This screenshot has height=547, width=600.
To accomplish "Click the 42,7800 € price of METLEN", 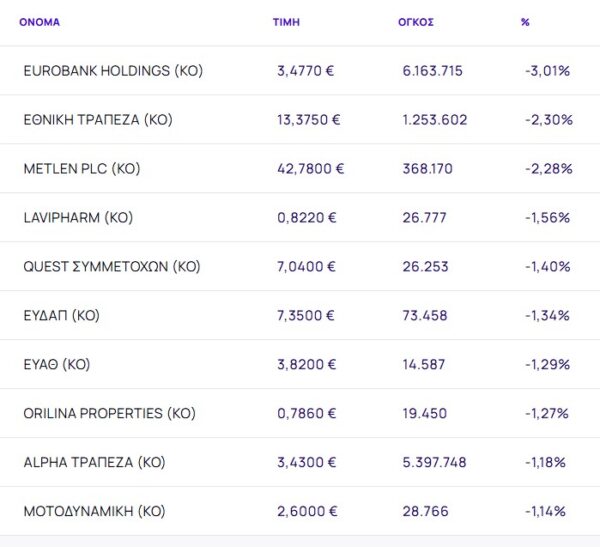I will 310,169.
